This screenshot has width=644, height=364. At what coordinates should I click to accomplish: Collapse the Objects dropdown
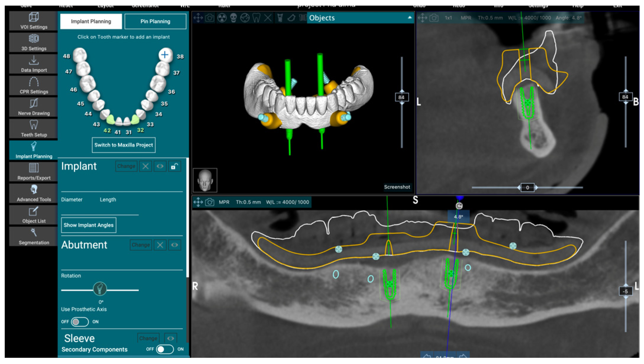coord(409,18)
